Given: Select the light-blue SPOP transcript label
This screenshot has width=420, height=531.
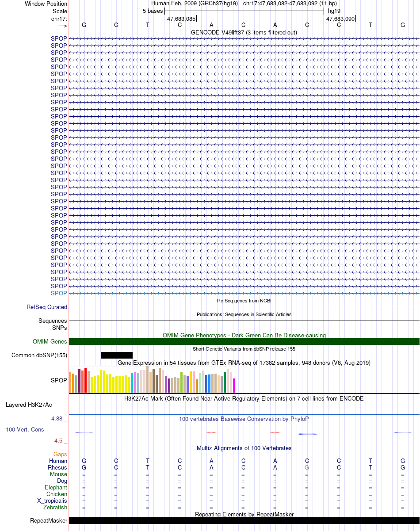Looking at the screenshot, I should point(59,293).
